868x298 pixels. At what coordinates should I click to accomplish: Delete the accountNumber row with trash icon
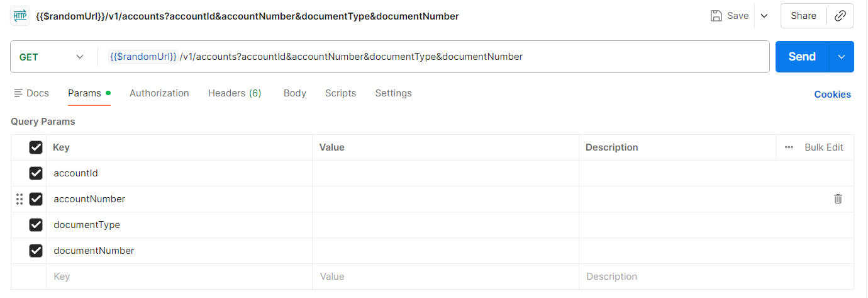coord(838,199)
